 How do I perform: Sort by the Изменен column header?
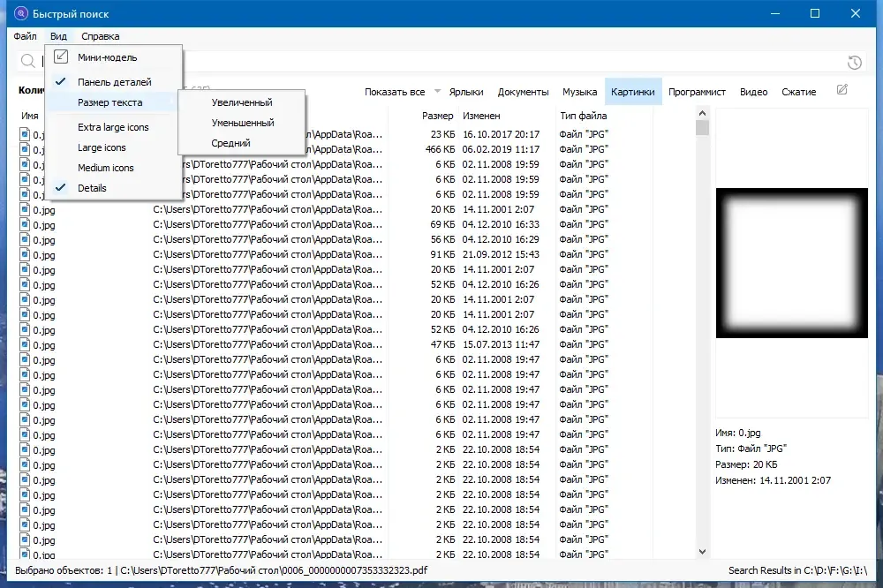coord(481,116)
